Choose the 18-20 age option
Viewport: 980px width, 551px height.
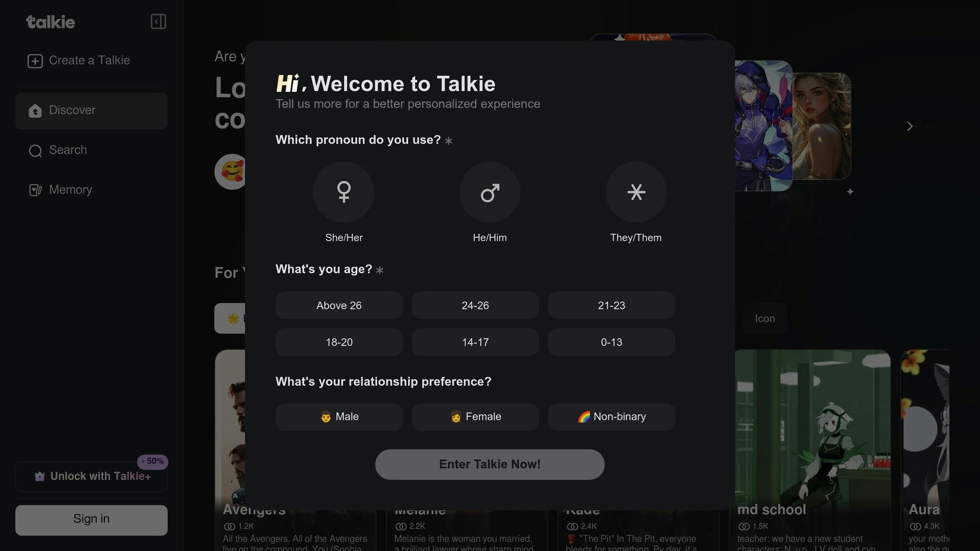click(339, 342)
